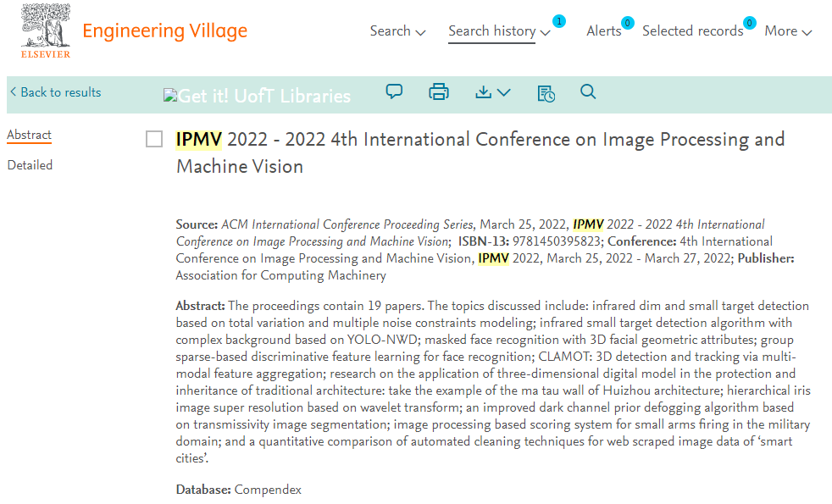
Task: Open the speech bubble feedback icon
Action: (394, 91)
